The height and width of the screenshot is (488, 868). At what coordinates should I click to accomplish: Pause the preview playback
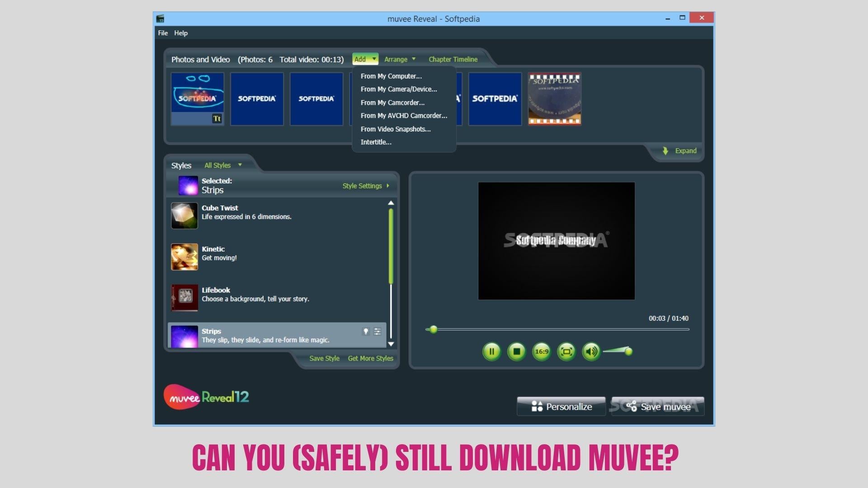coord(491,352)
